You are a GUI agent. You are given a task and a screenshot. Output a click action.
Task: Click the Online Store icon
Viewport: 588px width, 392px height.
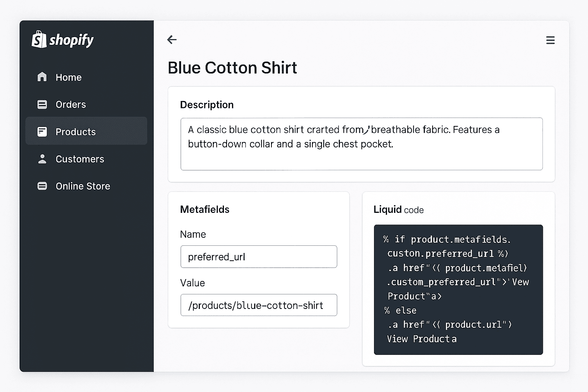(42, 186)
